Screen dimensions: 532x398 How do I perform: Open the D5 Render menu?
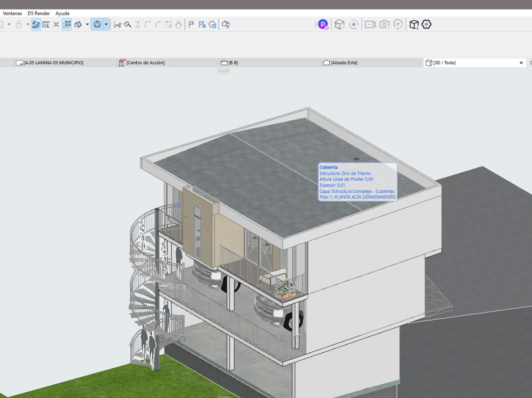[x=39, y=13]
